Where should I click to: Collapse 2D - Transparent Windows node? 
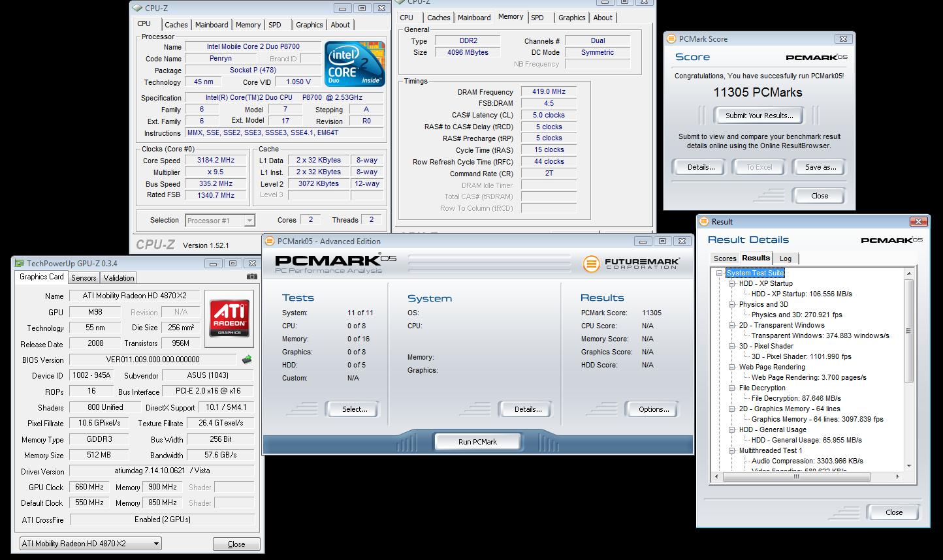click(732, 326)
